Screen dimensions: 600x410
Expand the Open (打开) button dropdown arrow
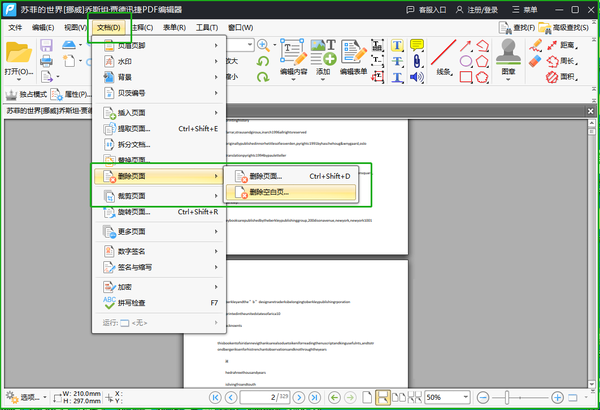click(x=18, y=79)
